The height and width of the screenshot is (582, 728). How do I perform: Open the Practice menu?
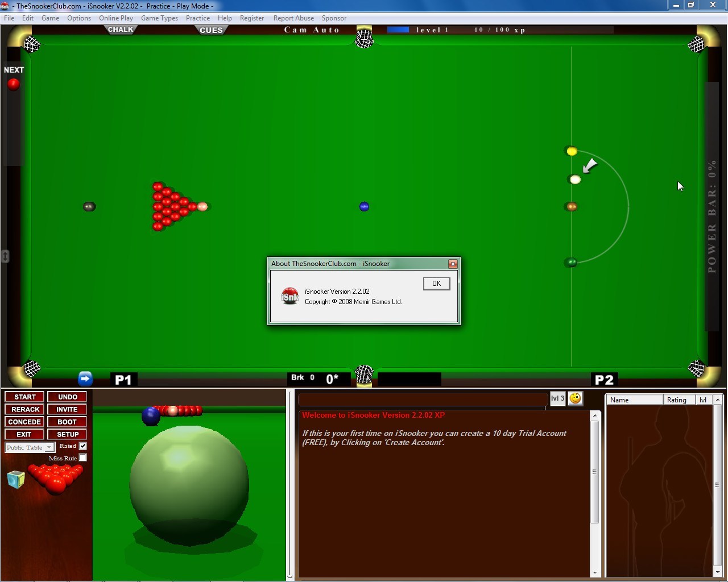click(x=198, y=18)
